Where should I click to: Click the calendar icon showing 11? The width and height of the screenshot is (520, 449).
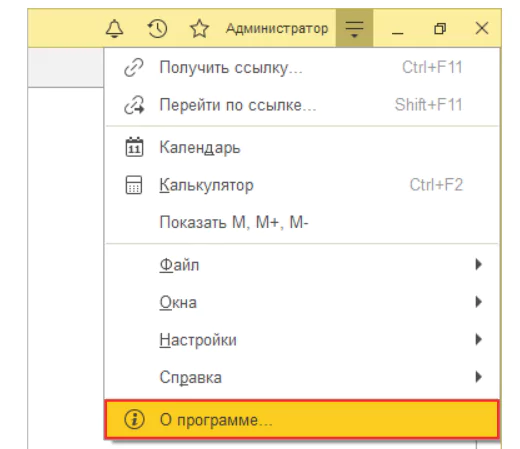[134, 147]
